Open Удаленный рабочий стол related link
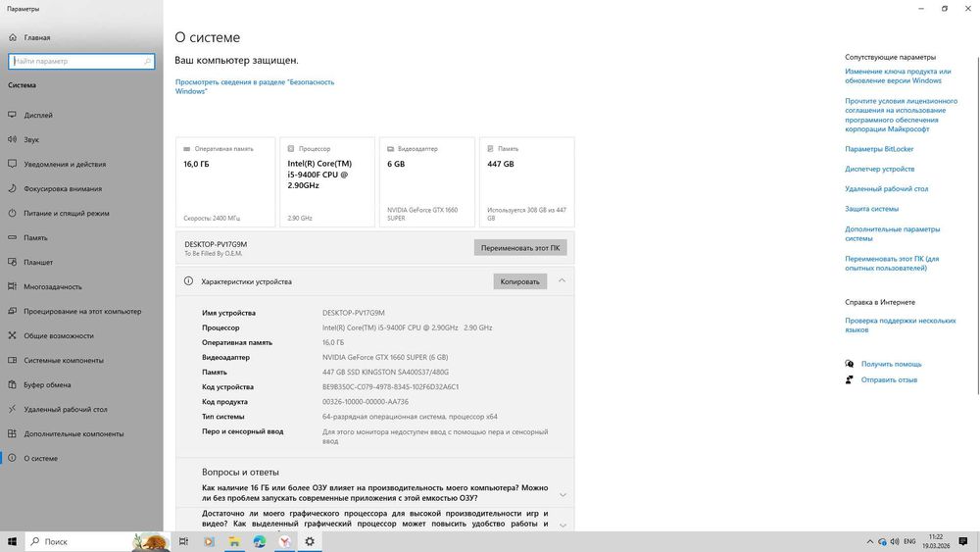Image resolution: width=980 pixels, height=552 pixels. [886, 188]
